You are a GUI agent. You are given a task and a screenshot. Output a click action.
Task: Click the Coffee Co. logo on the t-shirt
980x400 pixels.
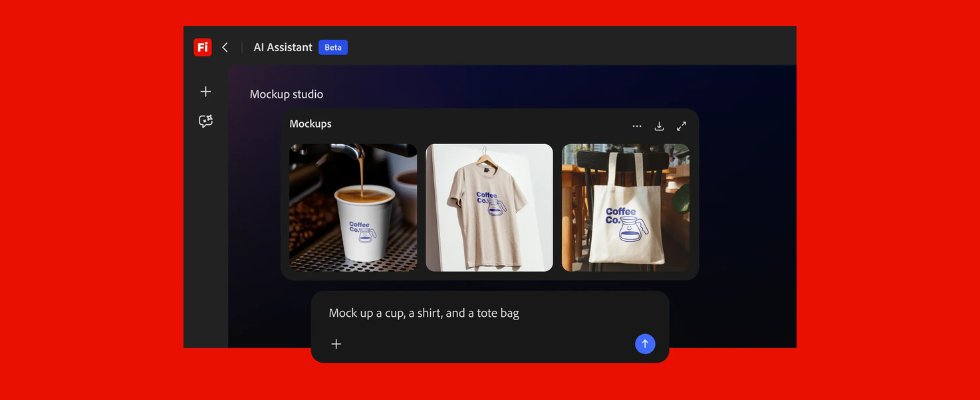point(490,203)
